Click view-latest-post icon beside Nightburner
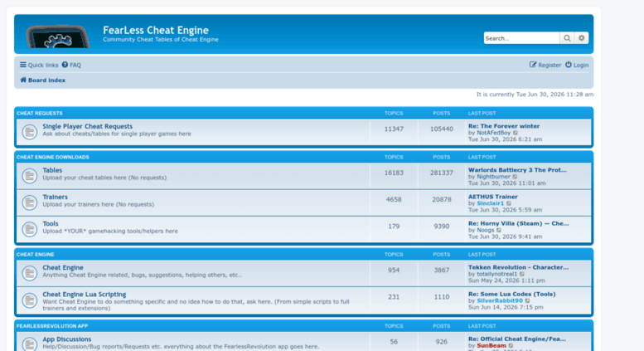Viewport: 644px width, 351px height. (x=515, y=176)
